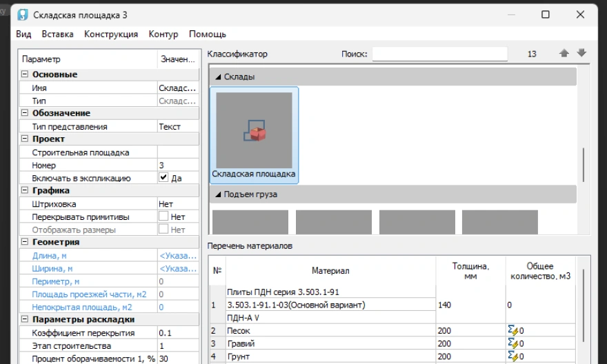Click the Материал column header
The height and width of the screenshot is (364, 607).
(x=330, y=271)
